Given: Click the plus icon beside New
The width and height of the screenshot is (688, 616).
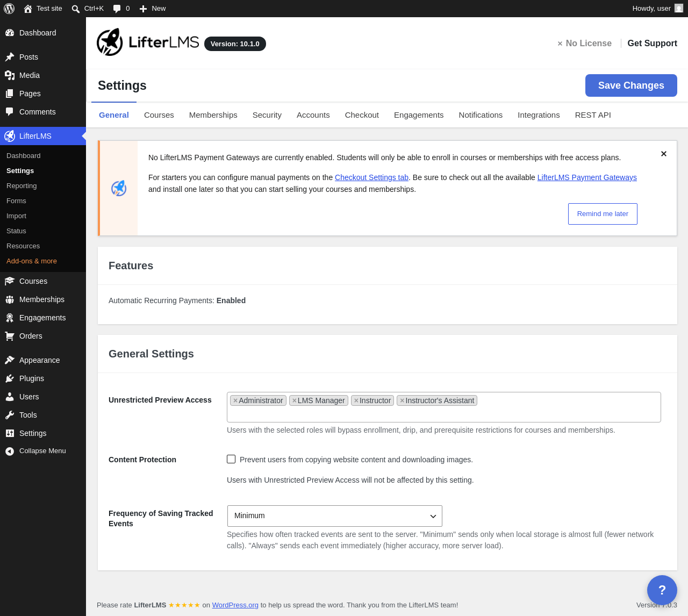Looking at the screenshot, I should click(143, 9).
